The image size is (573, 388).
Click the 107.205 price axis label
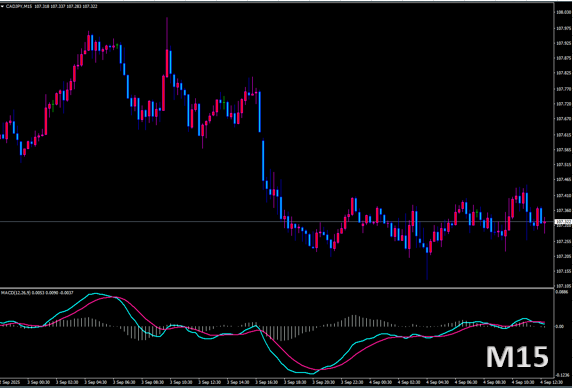pos(563,256)
